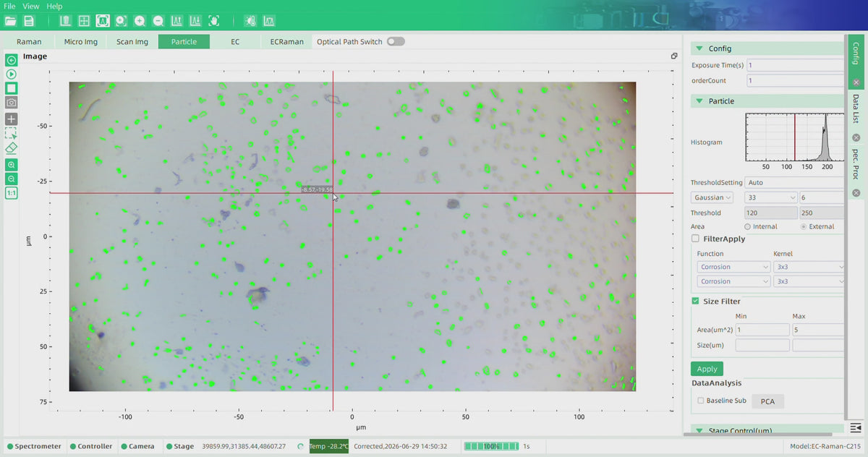Click the zoom in magnifier in the top toolbar
This screenshot has height=457, width=868.
point(140,21)
